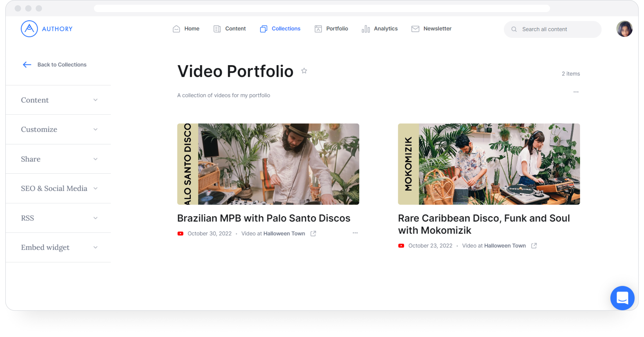Click the Collections stacked squares icon

point(263,29)
